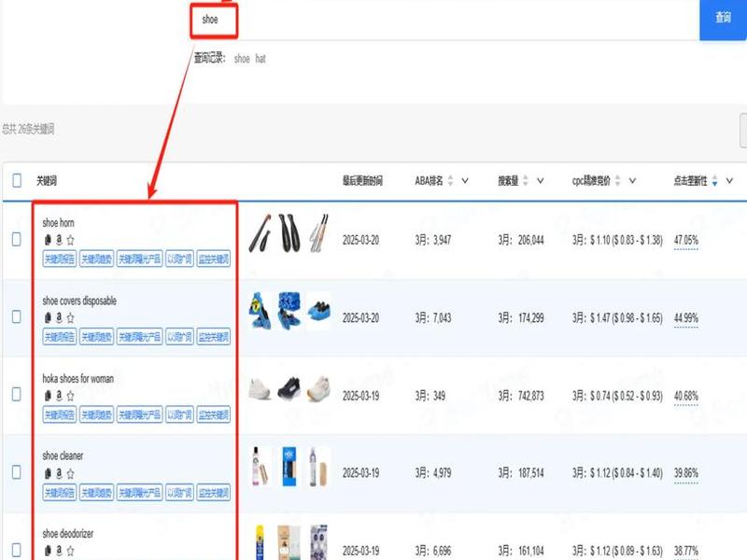Click the Amazon icon under shoe deodorizer
Viewport: 747px width, 560px height.
click(59, 551)
